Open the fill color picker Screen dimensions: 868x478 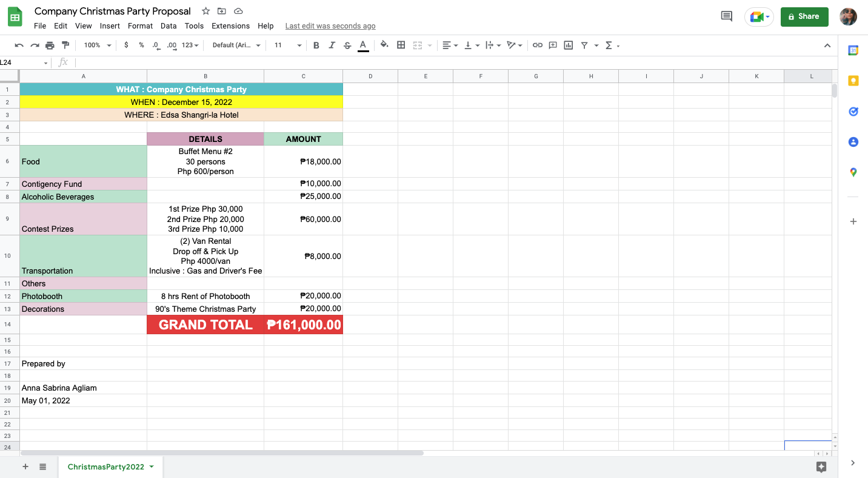click(x=384, y=45)
